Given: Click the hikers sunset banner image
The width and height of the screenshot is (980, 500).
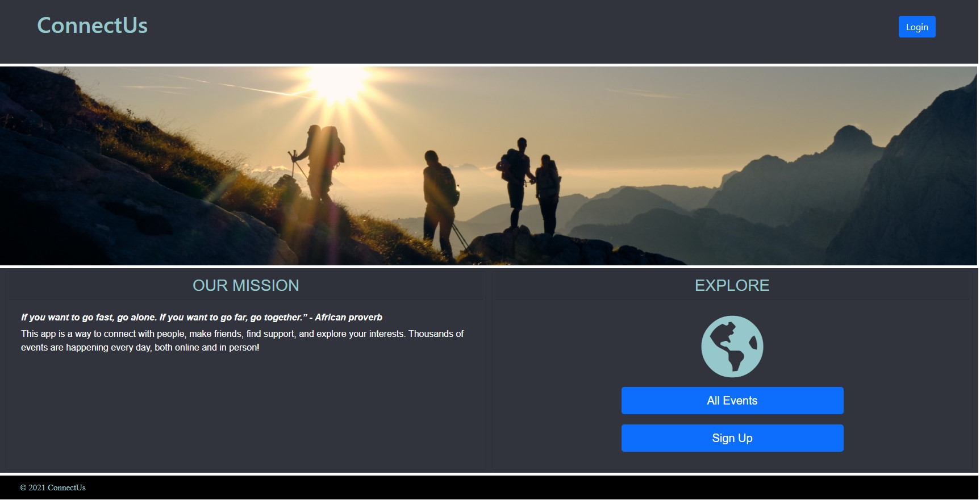Looking at the screenshot, I should pos(489,166).
